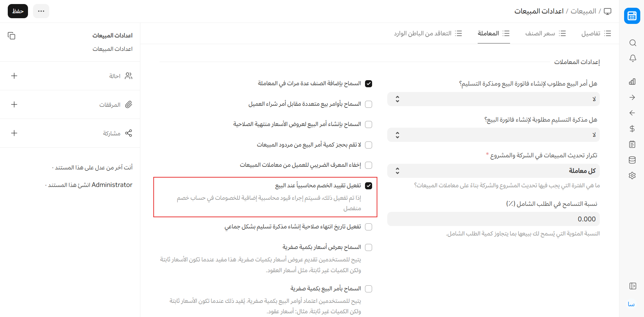This screenshot has width=644, height=317.
Task: Disable تفعيل تقييد الخصم محاسبياً checkbox
Action: (368, 186)
